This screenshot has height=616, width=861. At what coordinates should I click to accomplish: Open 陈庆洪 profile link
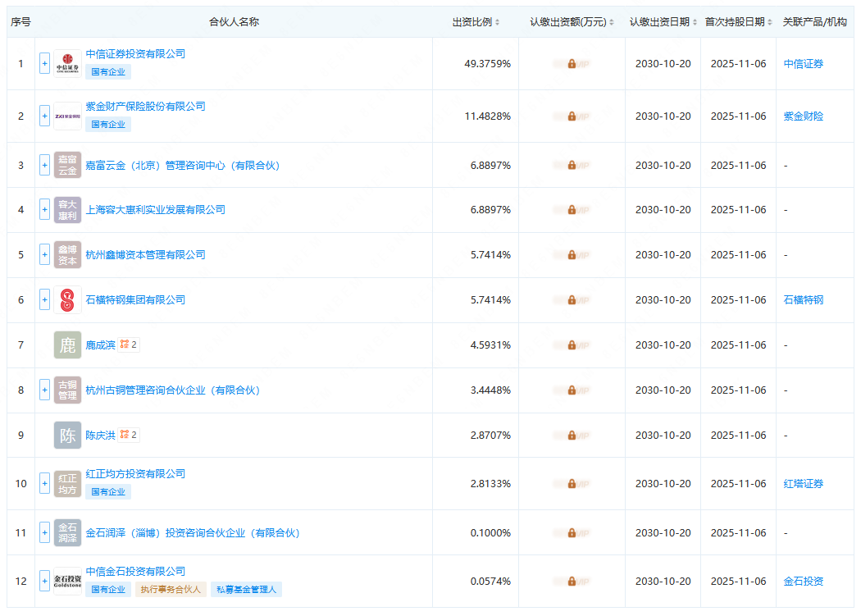(x=101, y=436)
